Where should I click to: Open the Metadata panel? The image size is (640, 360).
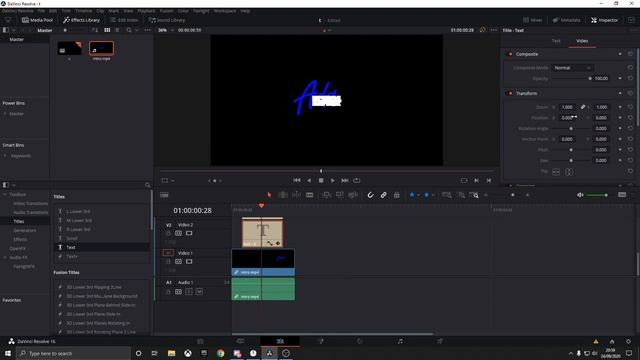567,20
